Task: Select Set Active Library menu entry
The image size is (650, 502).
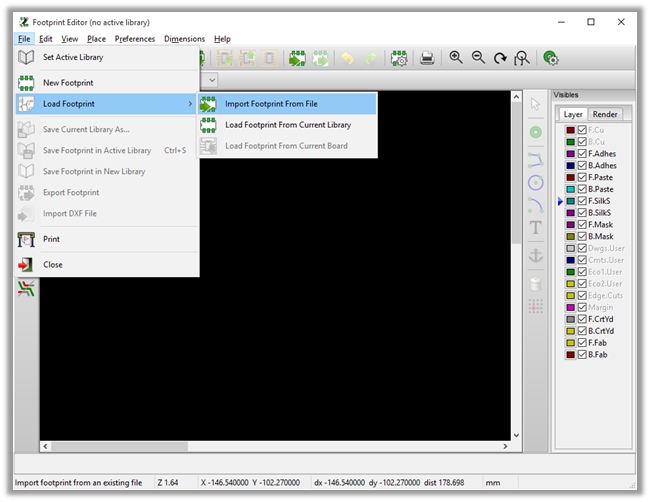Action: (107, 57)
